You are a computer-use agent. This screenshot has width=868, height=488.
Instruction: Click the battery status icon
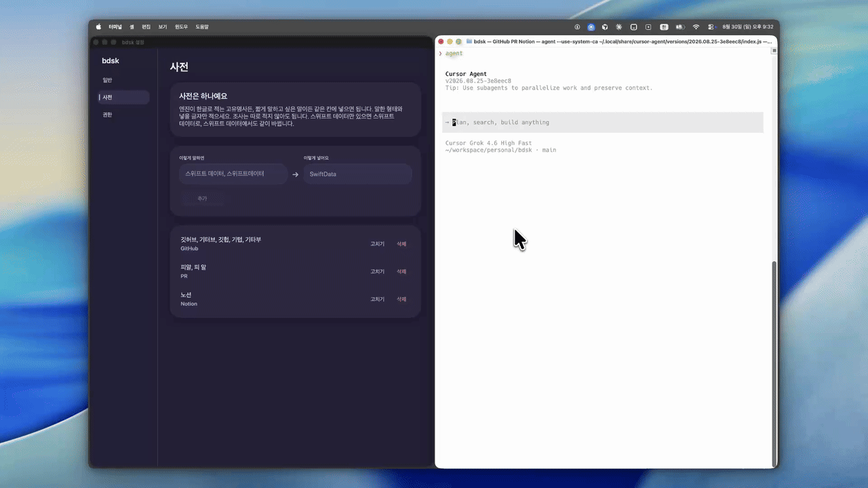pyautogui.click(x=679, y=27)
